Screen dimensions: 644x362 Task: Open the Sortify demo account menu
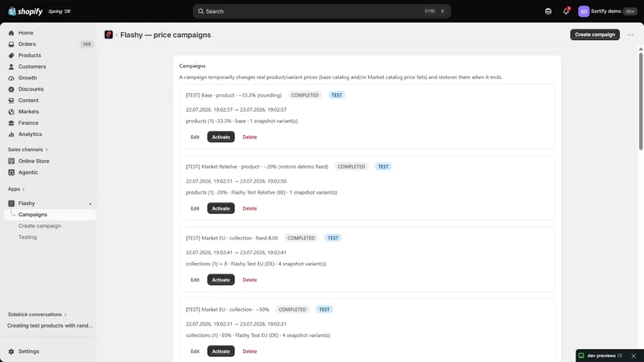[608, 11]
